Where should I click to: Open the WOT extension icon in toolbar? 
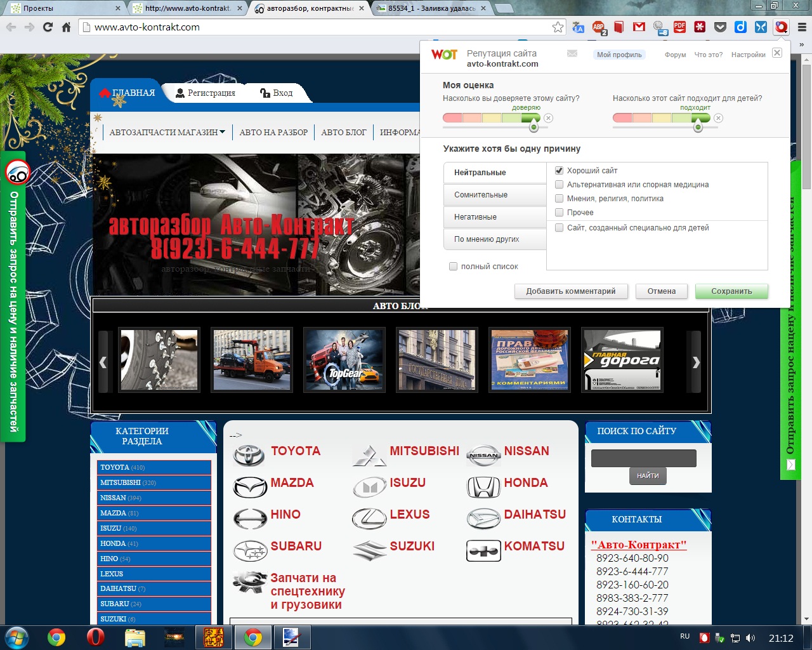tap(781, 27)
